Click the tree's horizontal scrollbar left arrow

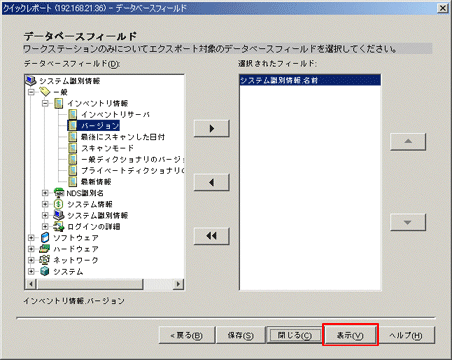[31, 284]
